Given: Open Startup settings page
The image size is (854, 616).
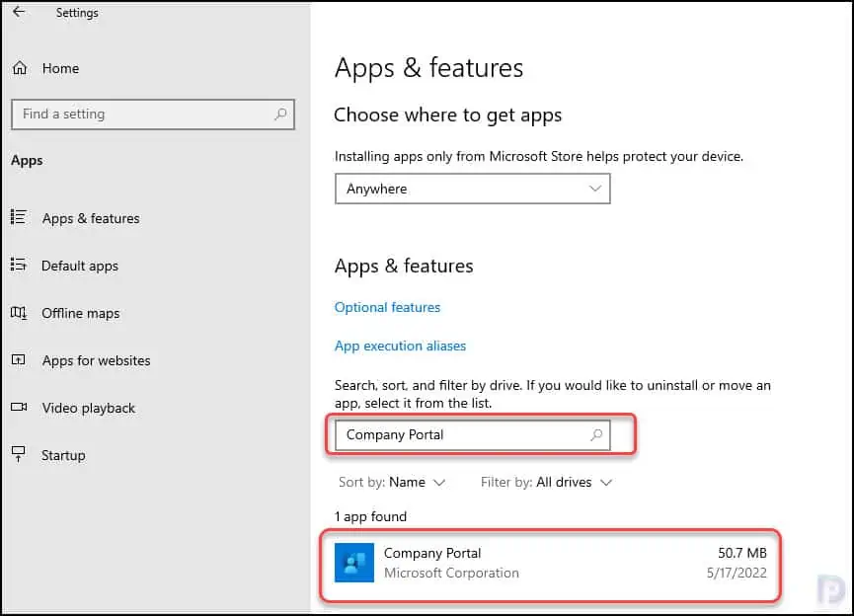Looking at the screenshot, I should click(63, 455).
